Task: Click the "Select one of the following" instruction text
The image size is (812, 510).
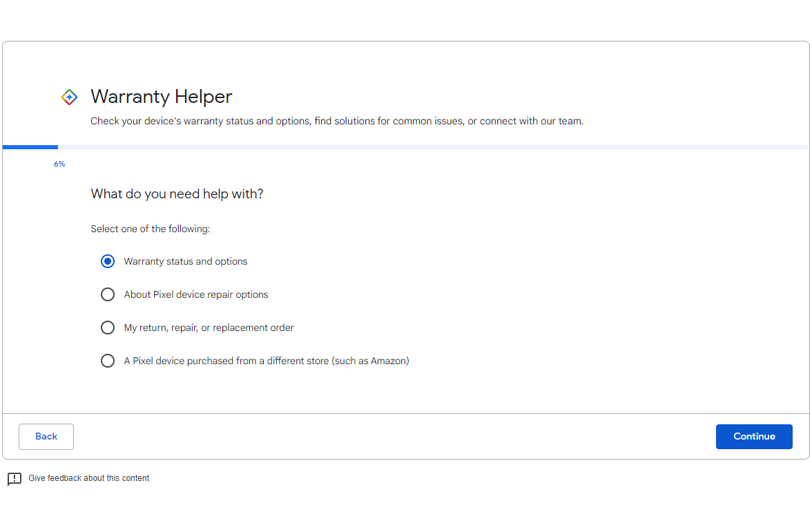Action: pyautogui.click(x=150, y=229)
